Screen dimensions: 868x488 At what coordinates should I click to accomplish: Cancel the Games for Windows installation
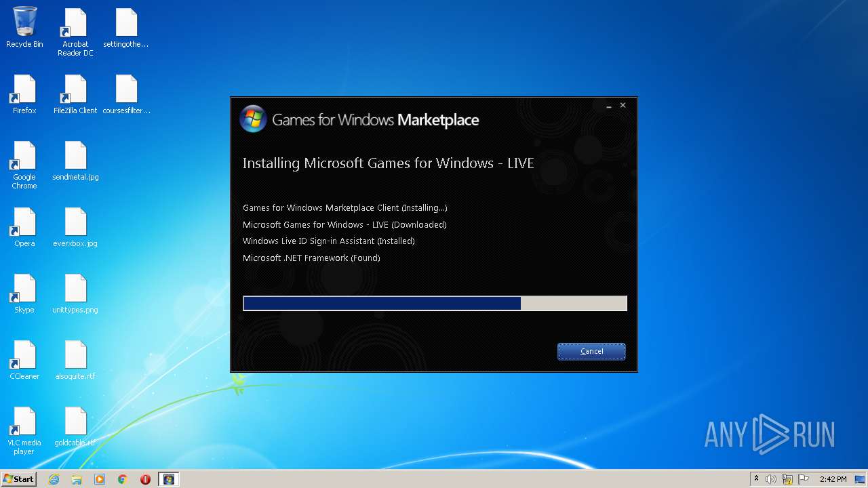(591, 351)
